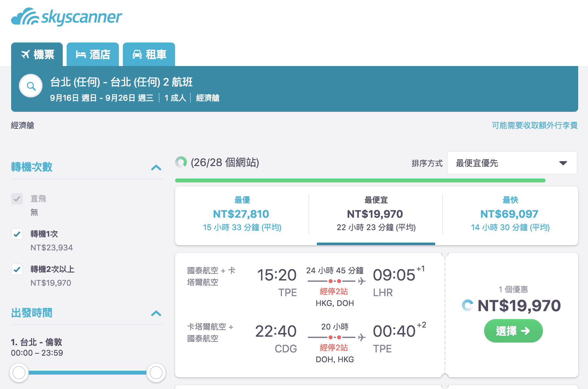
Task: Open the 最便宜優先 sort dropdown
Action: 512,163
